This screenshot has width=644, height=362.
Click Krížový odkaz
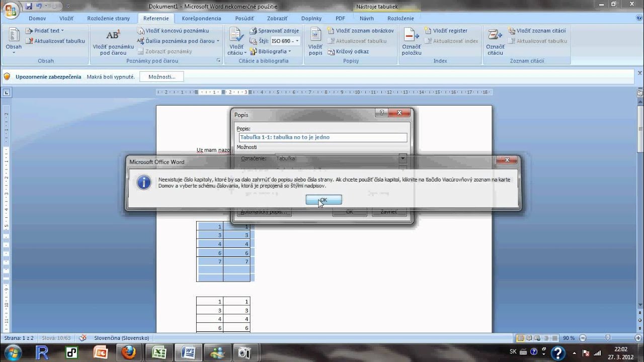click(348, 51)
